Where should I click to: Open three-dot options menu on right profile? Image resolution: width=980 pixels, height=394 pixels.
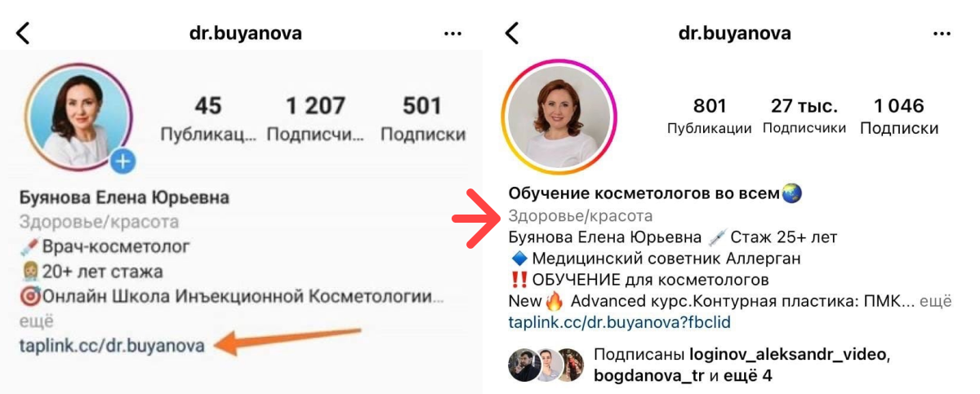943,33
